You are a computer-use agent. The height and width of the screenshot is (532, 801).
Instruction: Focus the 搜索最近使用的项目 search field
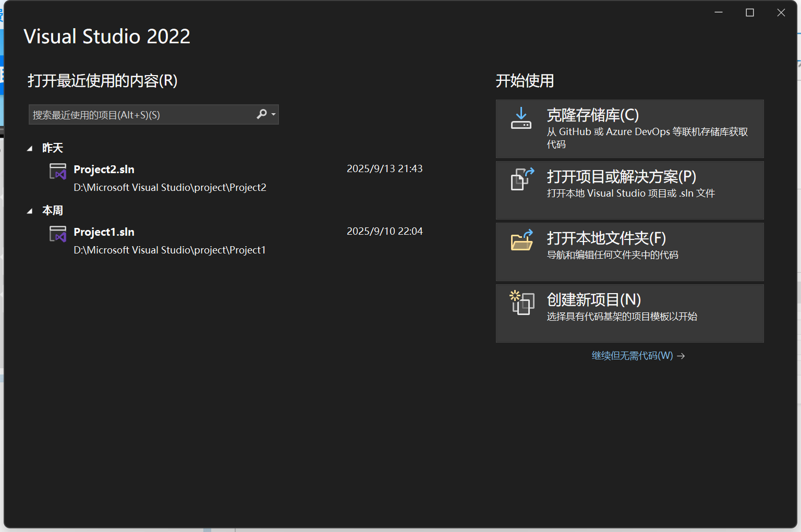pyautogui.click(x=153, y=115)
